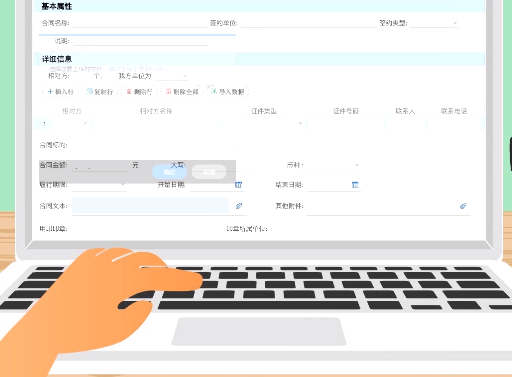The image size is (512, 377).
Task: Expand the 履行期限 dropdown
Action: click(123, 184)
